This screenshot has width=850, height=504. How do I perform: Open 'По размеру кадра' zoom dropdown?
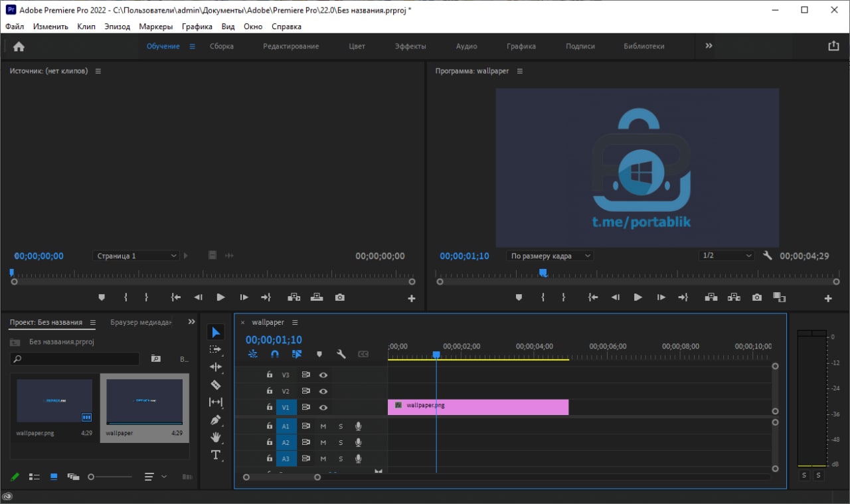click(550, 256)
